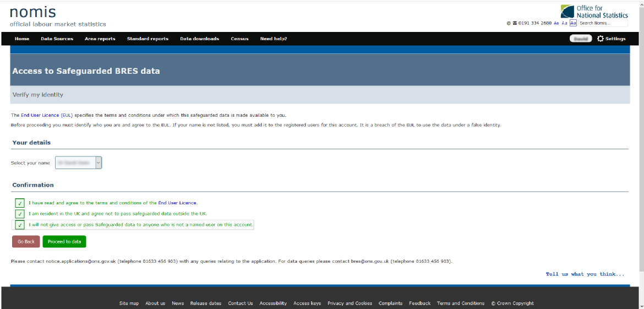Click the Office for National Statistics logo
Viewport: 644px width, 309px height.
(x=593, y=11)
